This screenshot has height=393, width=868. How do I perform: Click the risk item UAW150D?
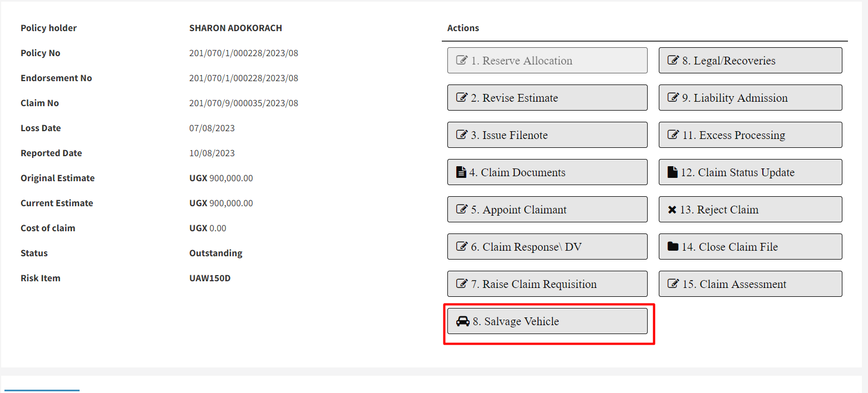(x=210, y=278)
